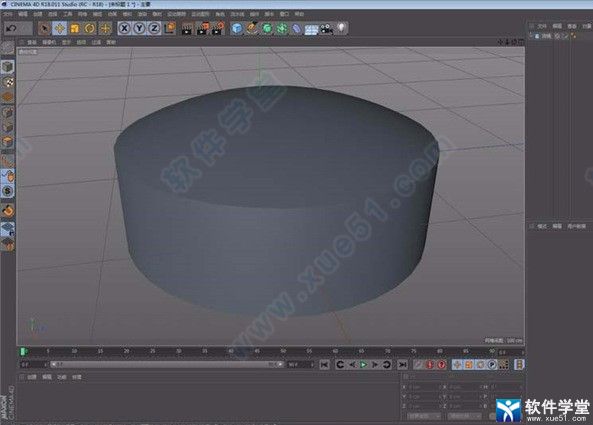This screenshot has width=593, height=425.
Task: Toggle Z axis lock
Action: point(154,28)
